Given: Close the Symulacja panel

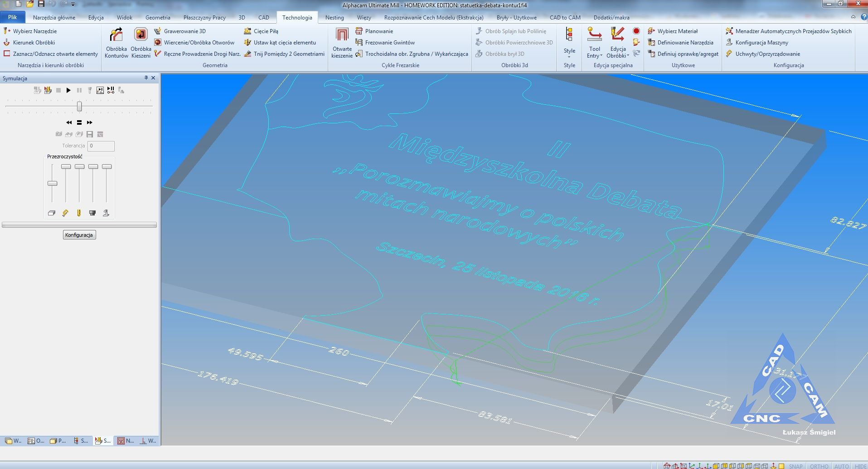Looking at the screenshot, I should [x=153, y=78].
